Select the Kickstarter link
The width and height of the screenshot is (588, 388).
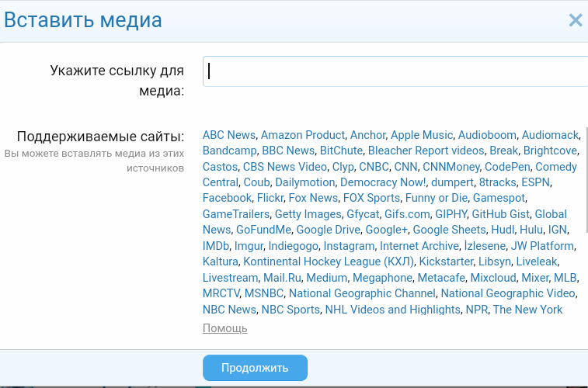(446, 262)
